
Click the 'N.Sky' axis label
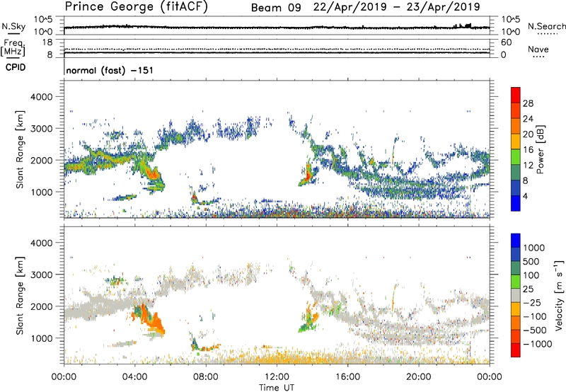13,26
